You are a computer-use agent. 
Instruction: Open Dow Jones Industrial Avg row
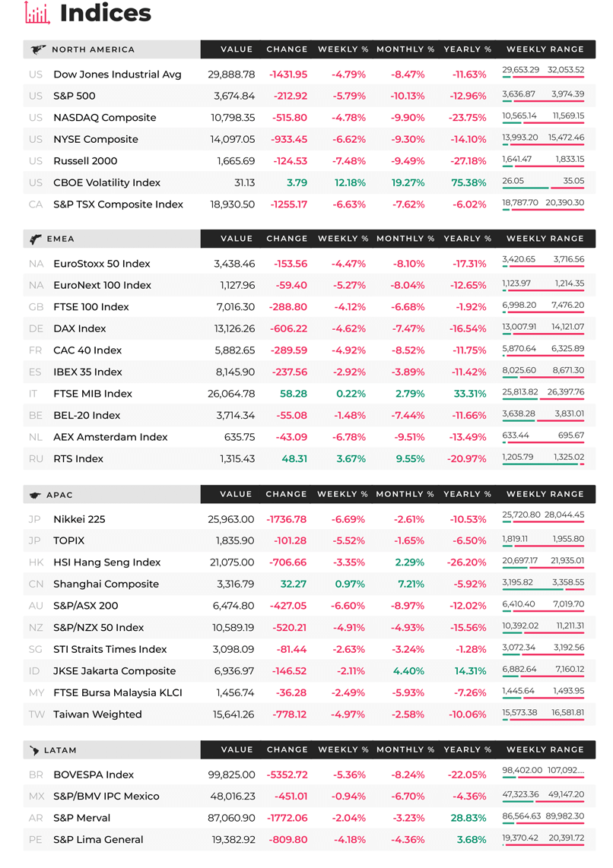pyautogui.click(x=309, y=74)
